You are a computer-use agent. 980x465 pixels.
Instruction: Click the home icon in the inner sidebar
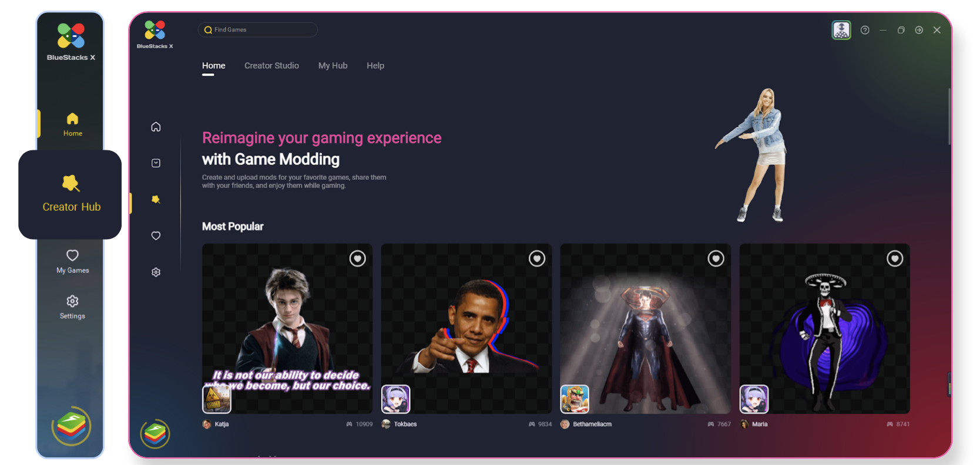(156, 127)
